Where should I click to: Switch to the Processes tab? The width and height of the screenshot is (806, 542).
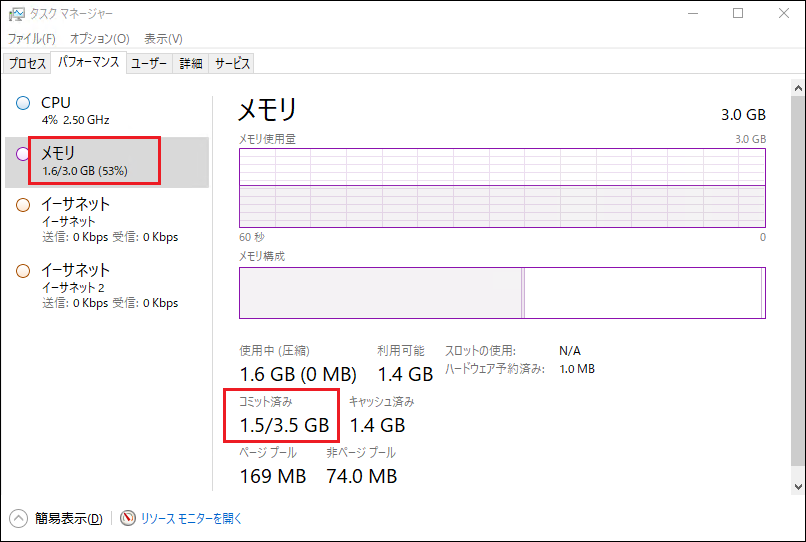[x=27, y=63]
